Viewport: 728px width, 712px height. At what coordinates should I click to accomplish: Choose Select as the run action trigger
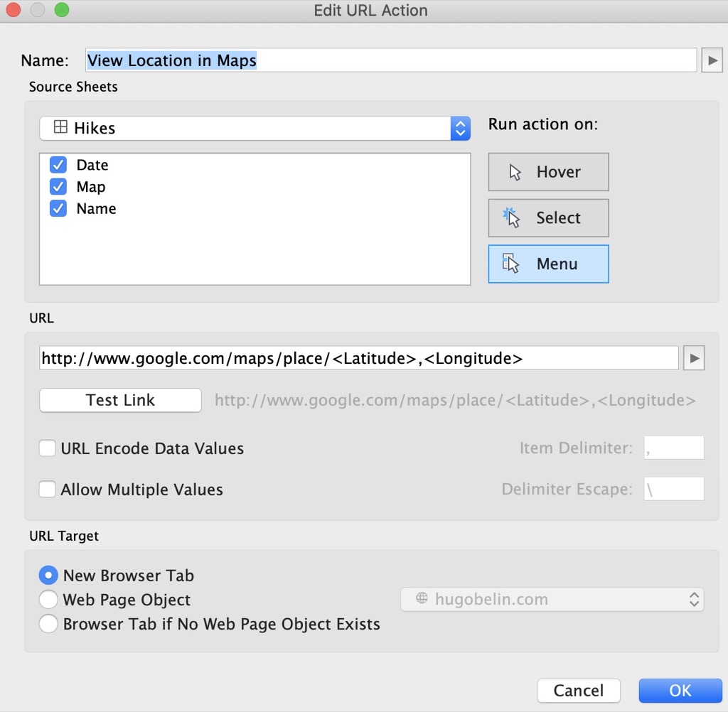click(547, 218)
